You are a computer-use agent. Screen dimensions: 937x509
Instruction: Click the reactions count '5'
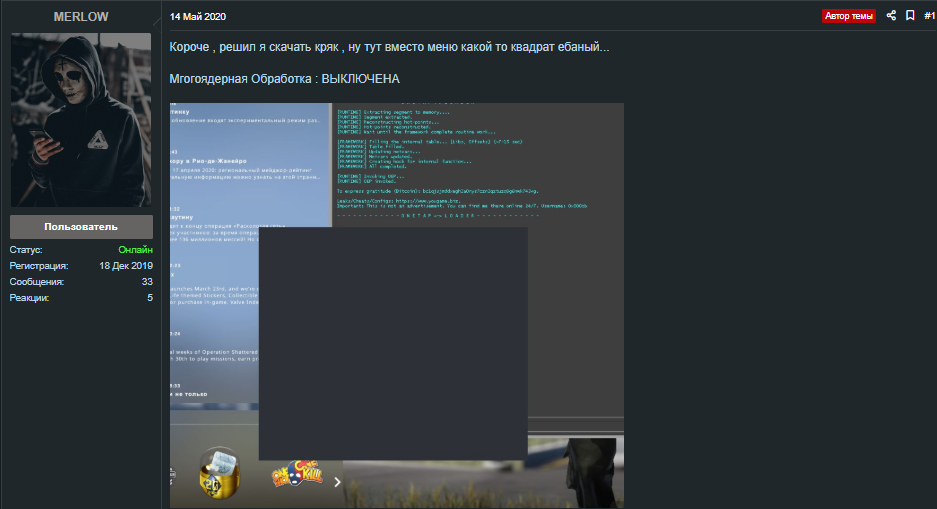(150, 298)
